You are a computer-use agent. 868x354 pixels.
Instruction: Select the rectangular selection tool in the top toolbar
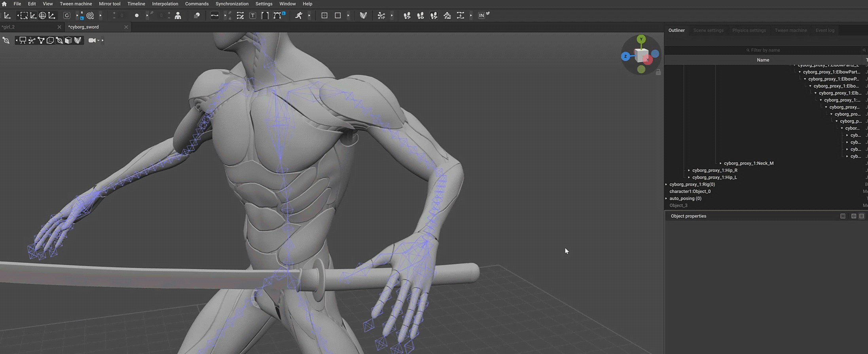[24, 15]
